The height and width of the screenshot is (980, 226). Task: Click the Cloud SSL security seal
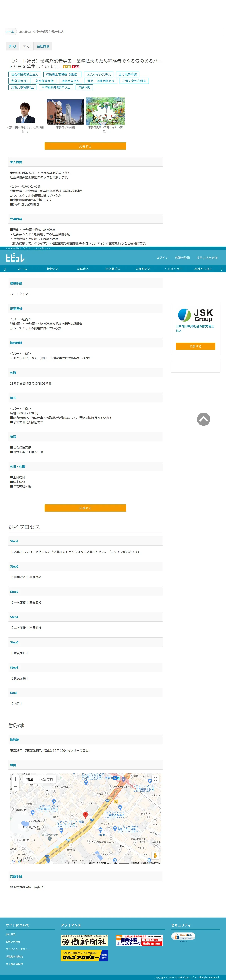coord(183,937)
